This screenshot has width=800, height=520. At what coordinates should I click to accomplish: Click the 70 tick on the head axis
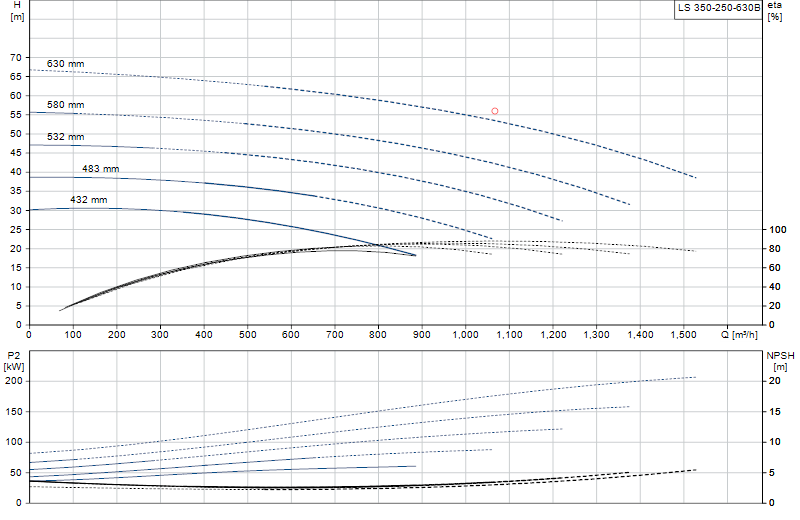(x=16, y=58)
